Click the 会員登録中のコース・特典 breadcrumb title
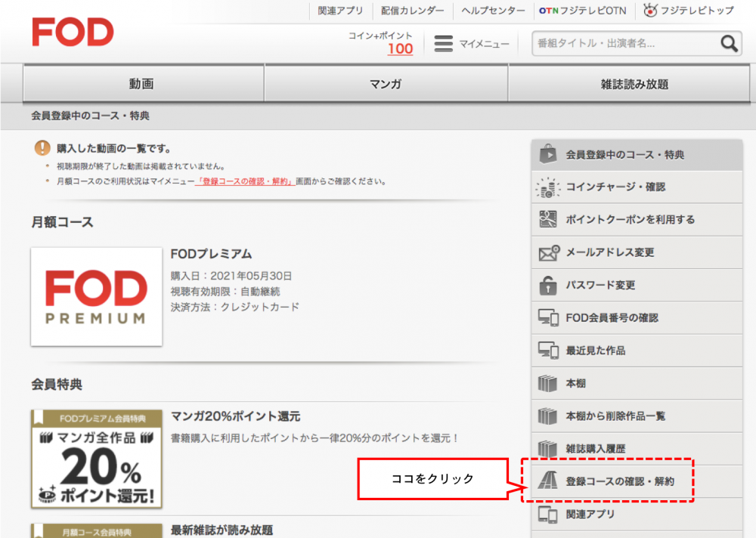 90,116
